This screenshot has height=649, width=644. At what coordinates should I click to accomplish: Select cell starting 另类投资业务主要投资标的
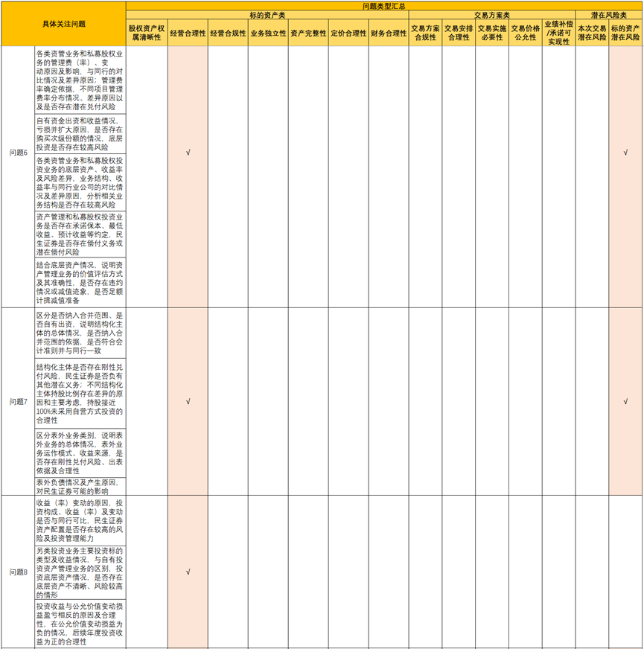click(80, 572)
